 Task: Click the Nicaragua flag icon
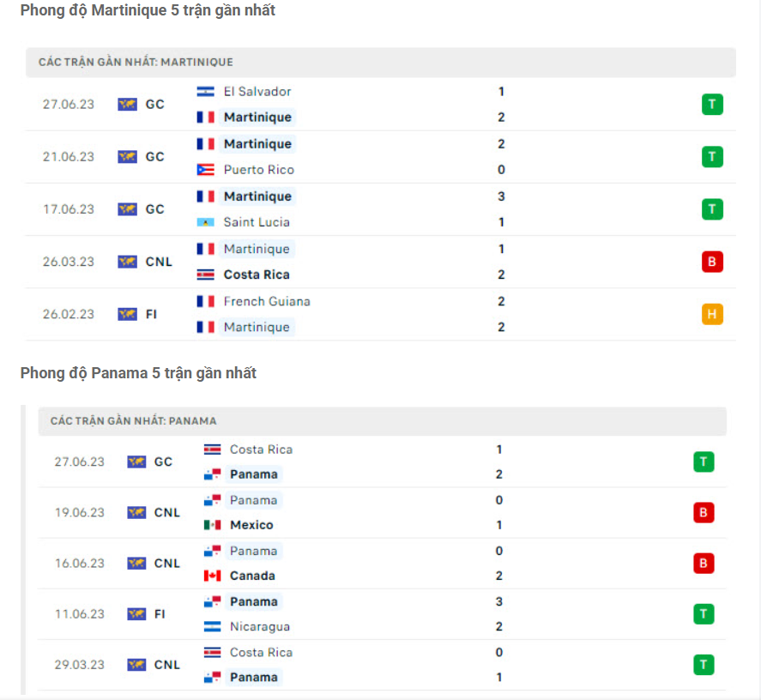coord(212,627)
